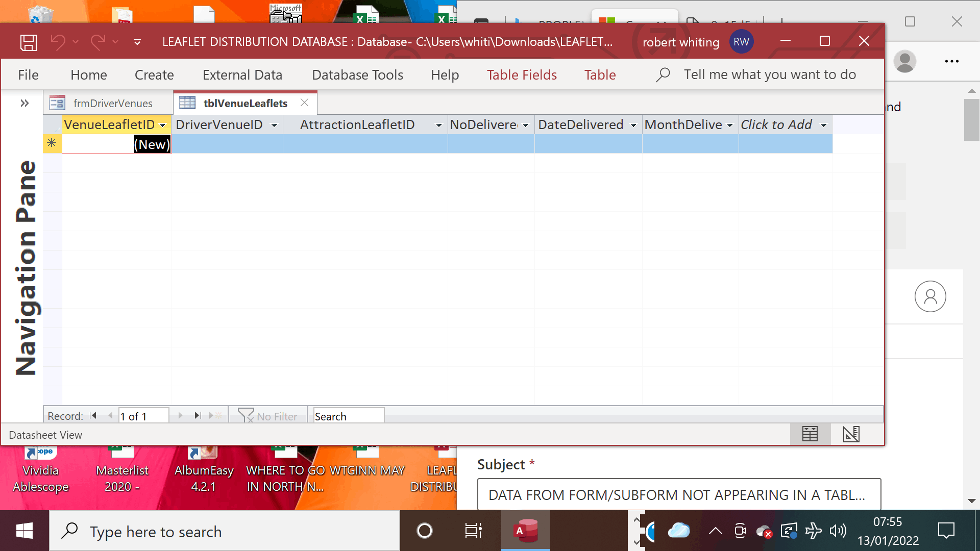Open the undo history dropdown arrow
The height and width of the screenshot is (551, 980).
tap(76, 42)
